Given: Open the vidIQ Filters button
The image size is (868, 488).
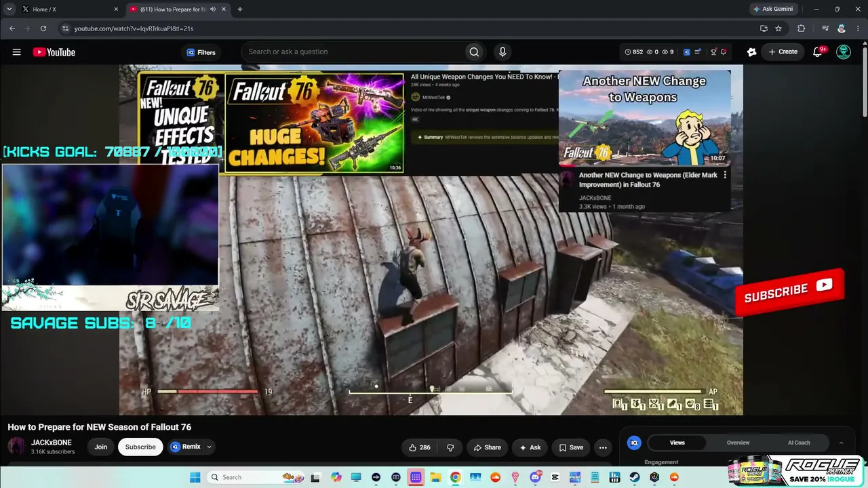Looking at the screenshot, I should (x=201, y=52).
